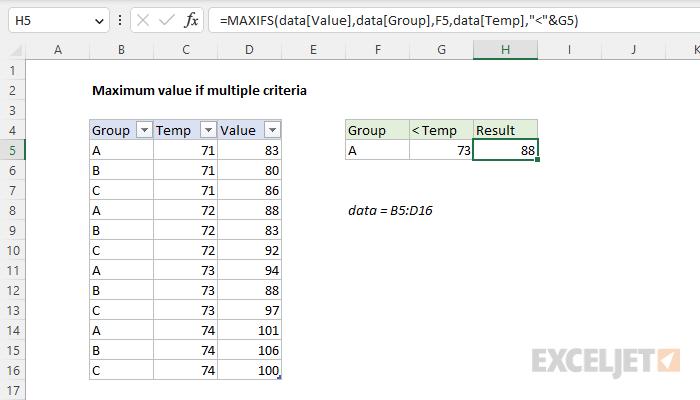This screenshot has height=400, width=700.
Task: Select column D header
Action: [250, 50]
